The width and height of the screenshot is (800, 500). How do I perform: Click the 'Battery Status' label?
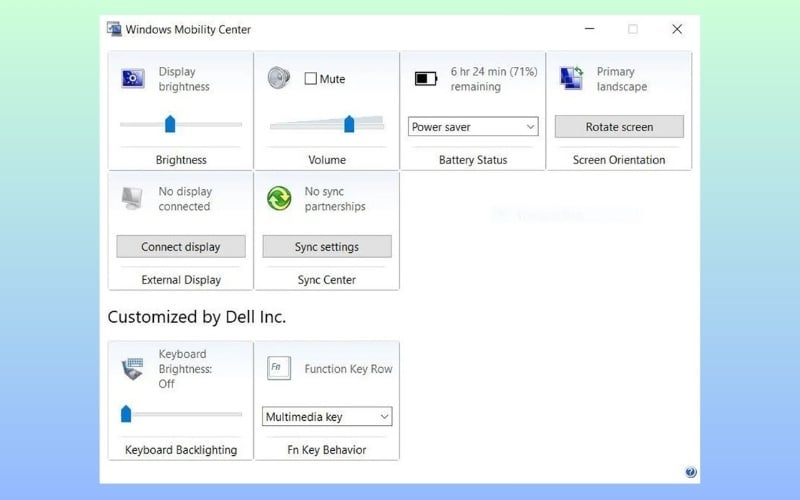pos(473,160)
